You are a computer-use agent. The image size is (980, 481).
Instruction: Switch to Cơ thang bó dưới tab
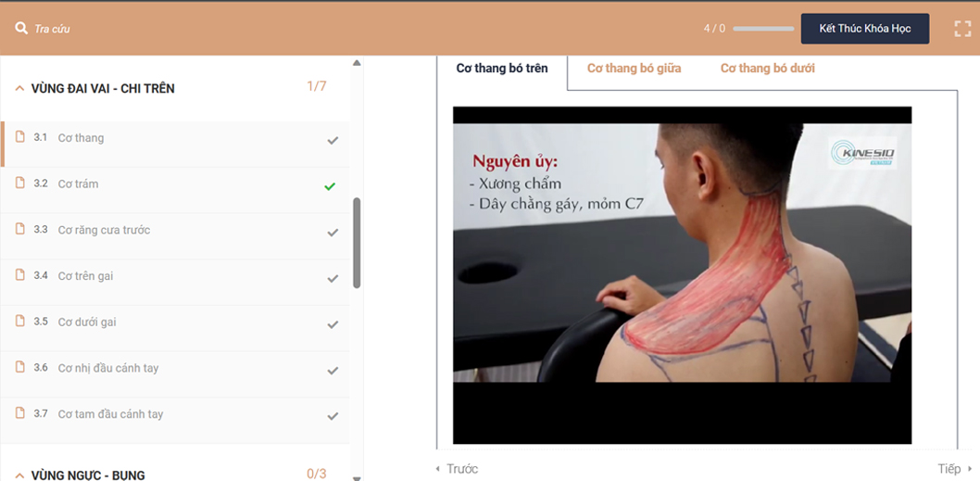coord(768,69)
